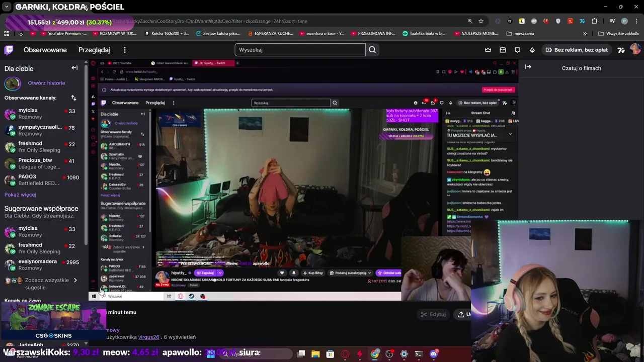The height and width of the screenshot is (362, 644).
Task: Expand hidden bookmarks double-chevron
Action: click(585, 34)
